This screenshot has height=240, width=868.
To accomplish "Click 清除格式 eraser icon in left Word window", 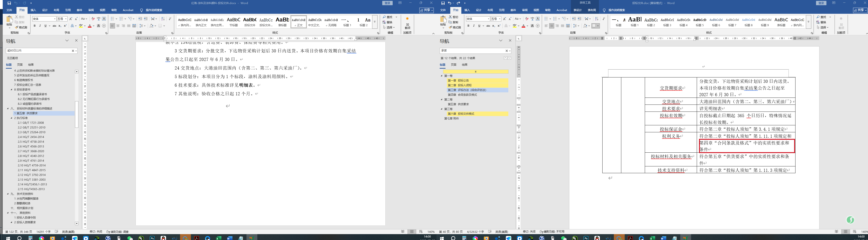I will pyautogui.click(x=93, y=19).
